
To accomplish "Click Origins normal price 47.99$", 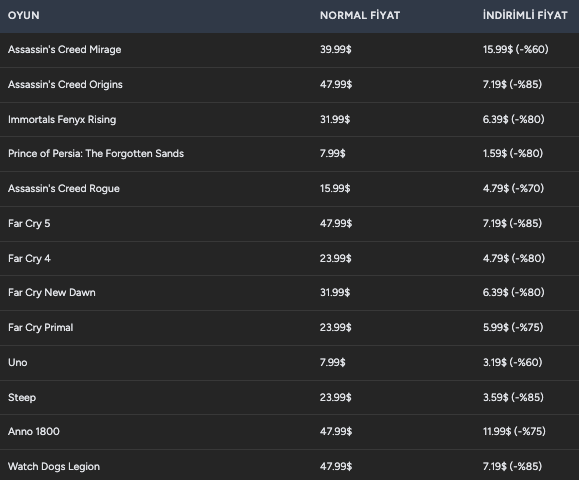I will [336, 85].
